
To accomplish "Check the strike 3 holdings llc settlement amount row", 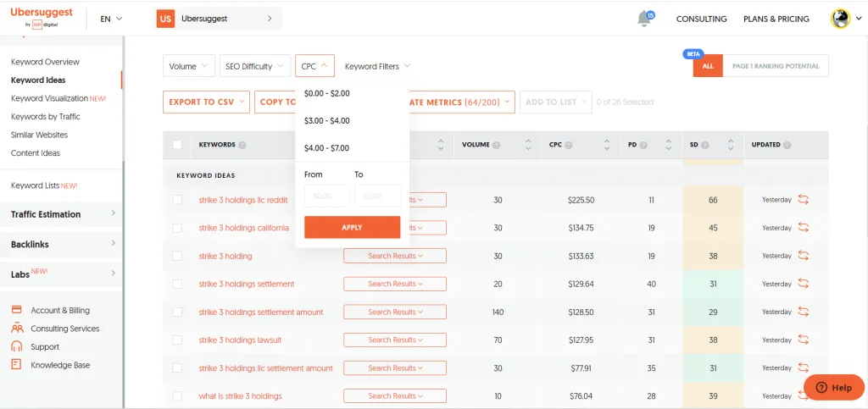I will pos(177,368).
